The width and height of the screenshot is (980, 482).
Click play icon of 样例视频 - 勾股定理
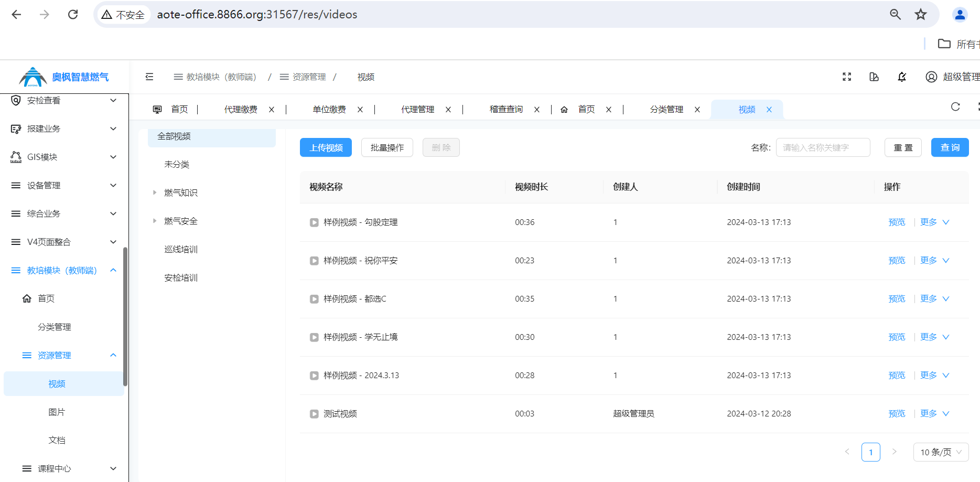pyautogui.click(x=314, y=222)
